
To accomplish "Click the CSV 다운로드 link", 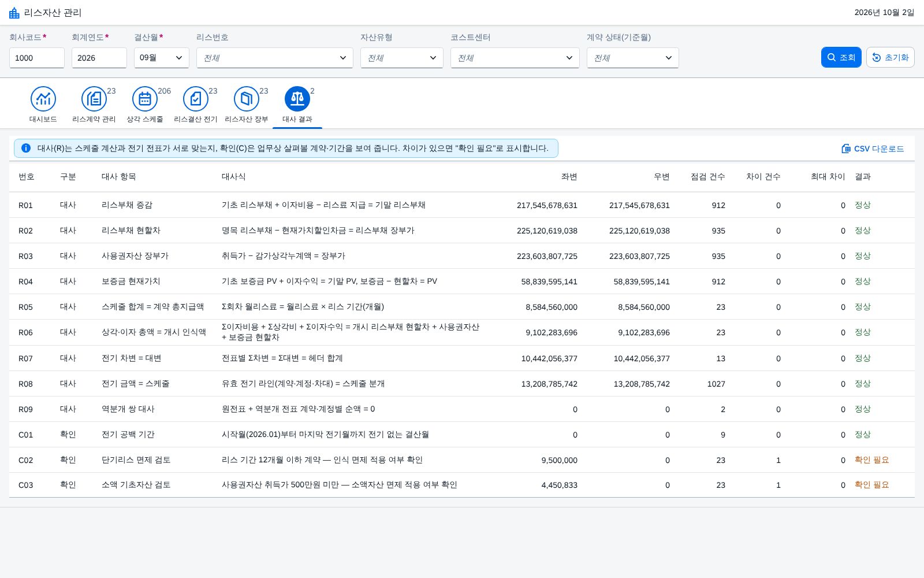I will click(x=873, y=149).
